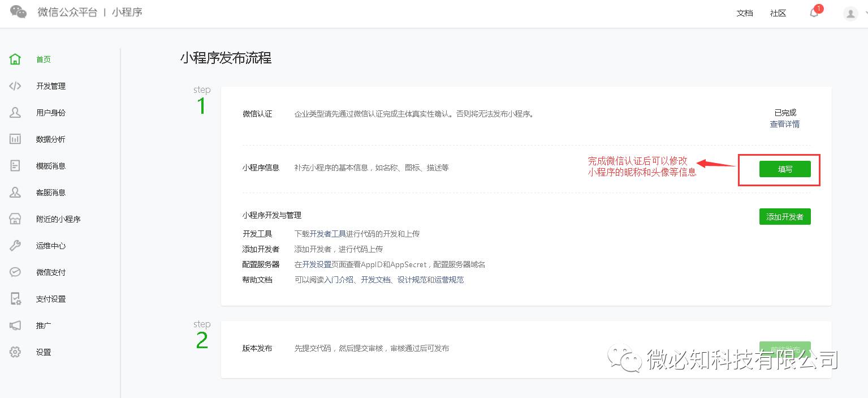Click the WeChat logo at top left
This screenshot has width=868, height=398.
point(19,12)
